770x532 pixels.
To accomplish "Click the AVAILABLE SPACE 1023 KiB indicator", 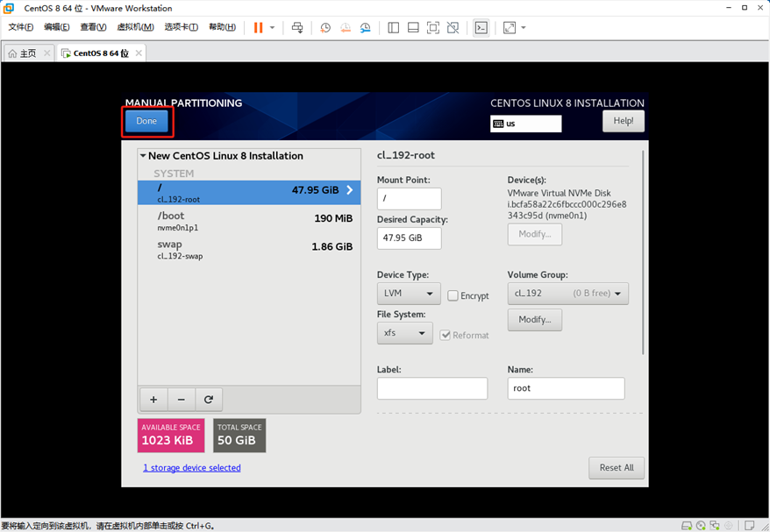I will tap(171, 436).
